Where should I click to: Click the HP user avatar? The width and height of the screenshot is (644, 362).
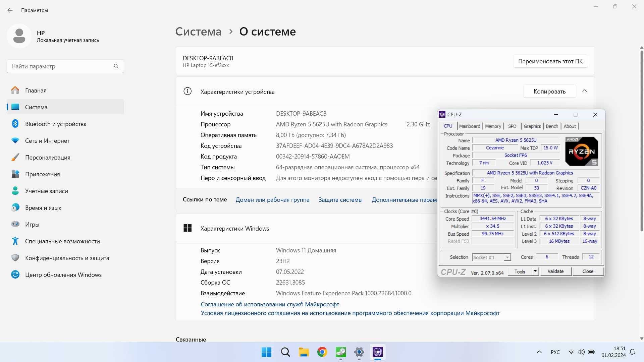pyautogui.click(x=19, y=36)
